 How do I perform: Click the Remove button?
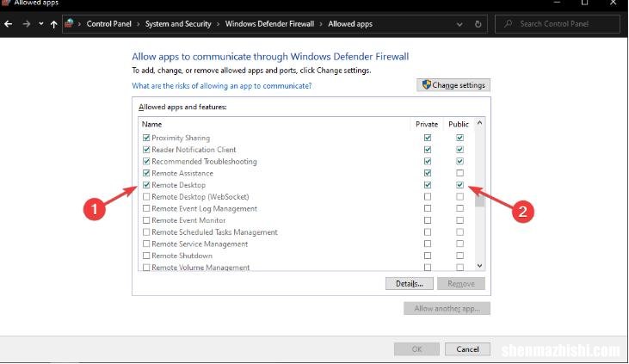[461, 284]
